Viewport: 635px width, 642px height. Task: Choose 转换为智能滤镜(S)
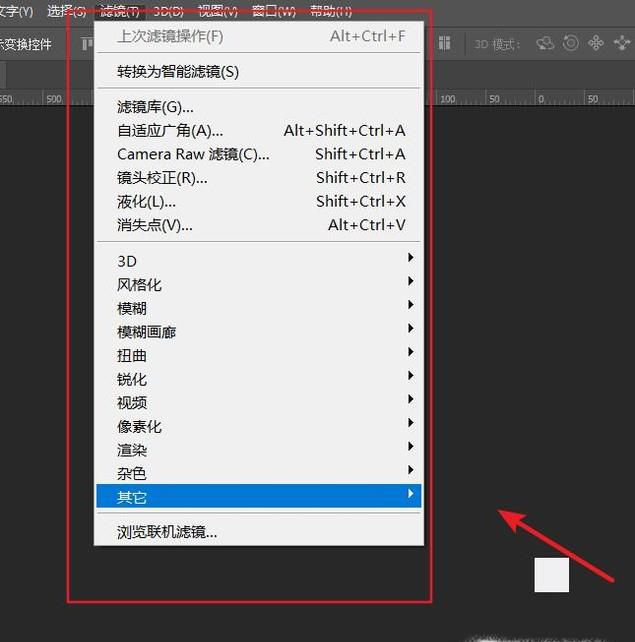259,72
